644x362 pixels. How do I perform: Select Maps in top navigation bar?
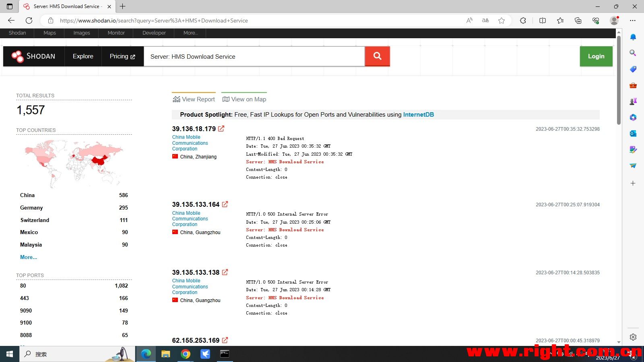pyautogui.click(x=50, y=33)
